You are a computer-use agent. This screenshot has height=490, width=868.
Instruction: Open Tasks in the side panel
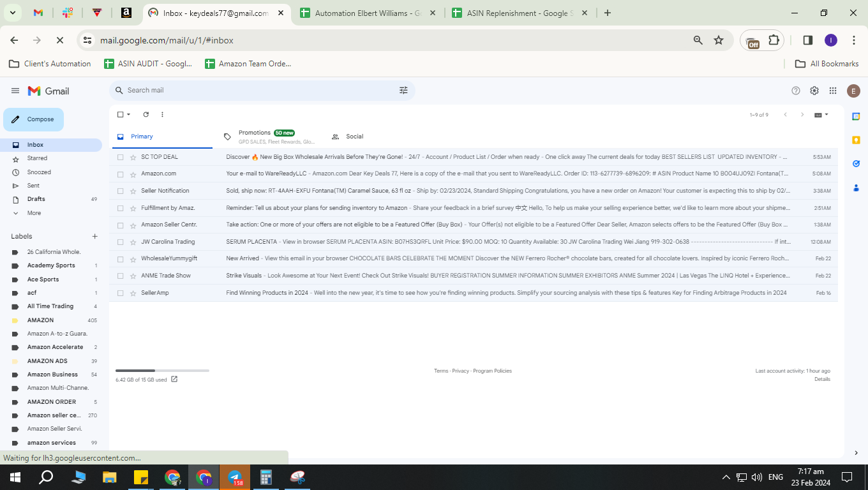pyautogui.click(x=856, y=164)
